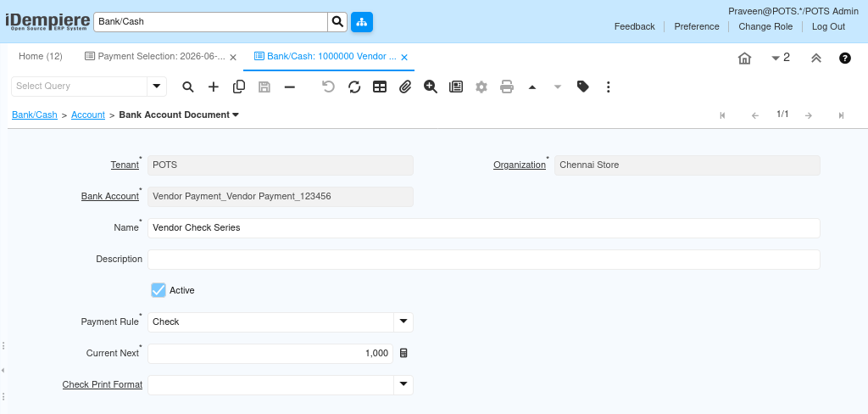The width and height of the screenshot is (868, 414).
Task: Click the Print icon
Action: (507, 87)
